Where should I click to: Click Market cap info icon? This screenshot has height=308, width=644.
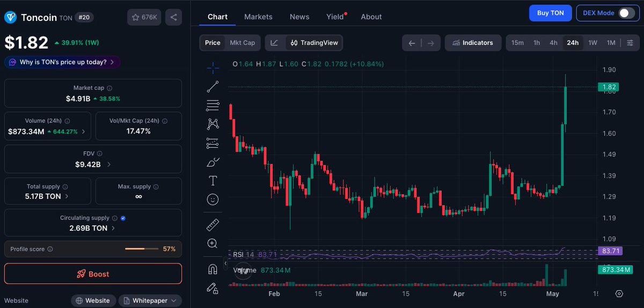(109, 88)
